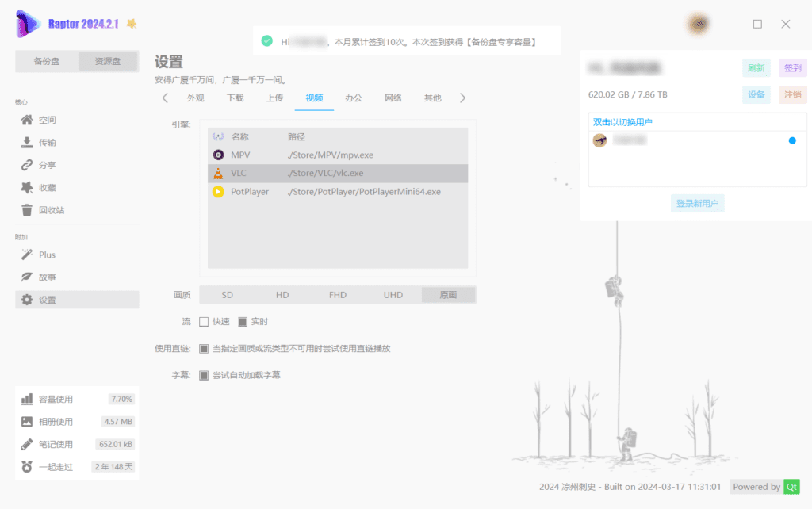Open the Plus magic wand icon
Image resolution: width=812 pixels, height=509 pixels.
point(27,254)
